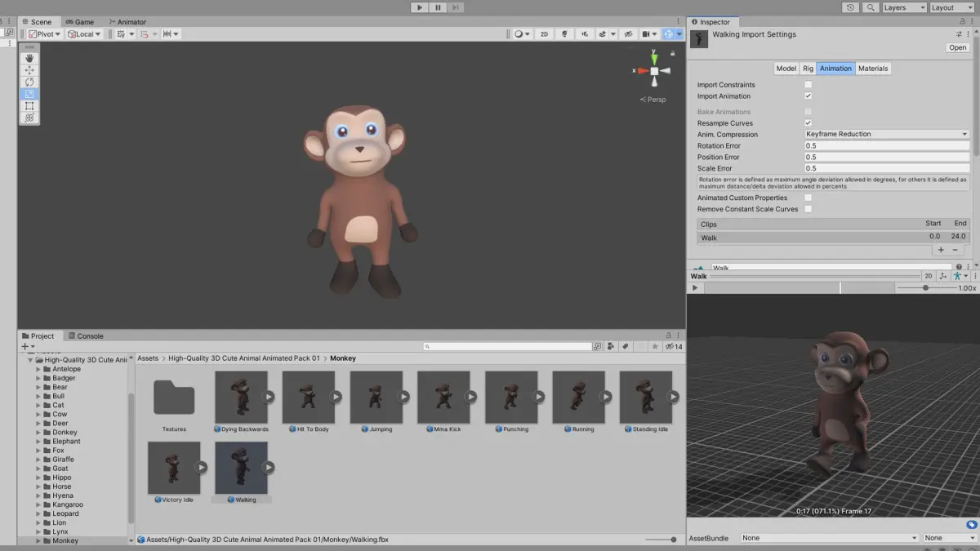The image size is (980, 551).
Task: Select the Walk clip row
Action: click(x=833, y=237)
